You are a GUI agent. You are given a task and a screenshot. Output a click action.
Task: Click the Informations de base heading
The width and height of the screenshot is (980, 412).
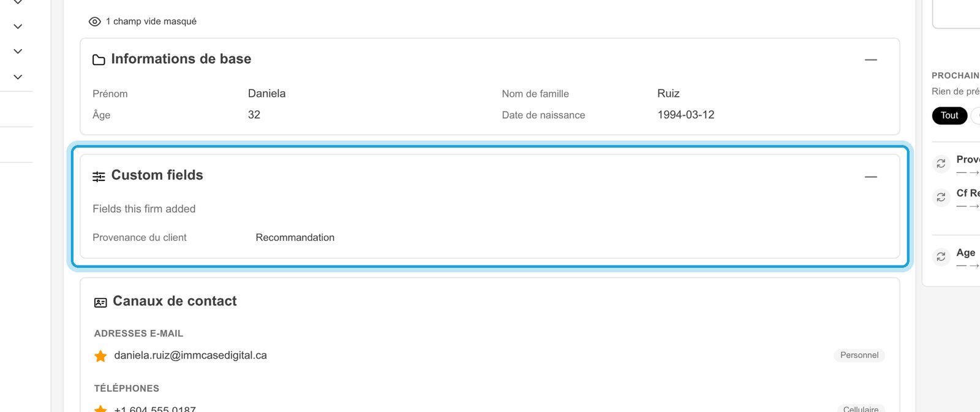click(181, 59)
